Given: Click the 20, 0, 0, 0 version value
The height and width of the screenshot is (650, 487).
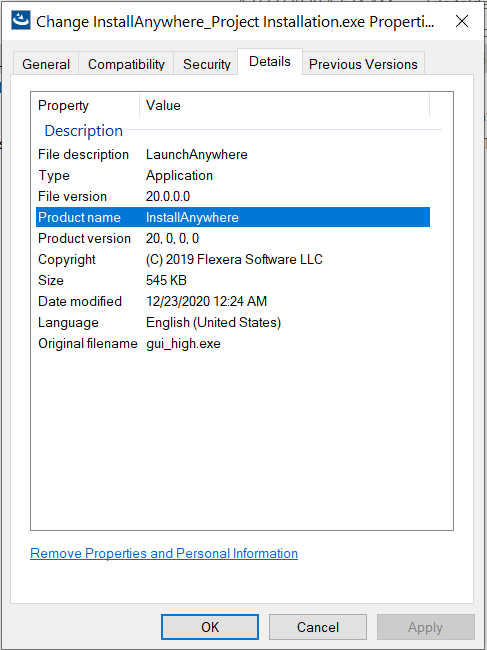Looking at the screenshot, I should pos(172,238).
